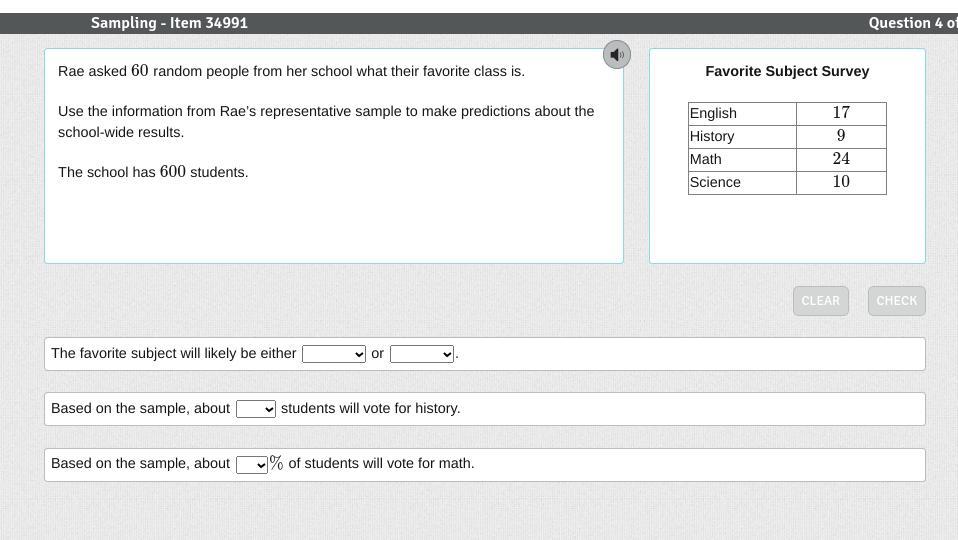Click the value 10 in survey table
This screenshot has width=958, height=540.
coord(841,182)
